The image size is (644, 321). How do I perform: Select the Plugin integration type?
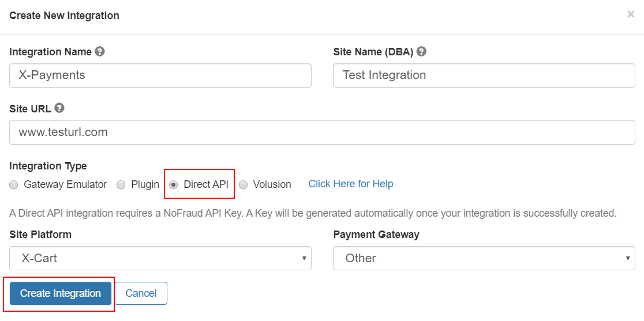[x=121, y=185]
